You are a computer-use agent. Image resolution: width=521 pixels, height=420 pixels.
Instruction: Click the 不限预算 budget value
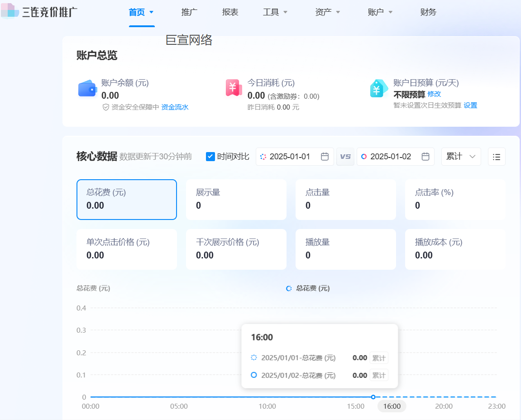409,95
